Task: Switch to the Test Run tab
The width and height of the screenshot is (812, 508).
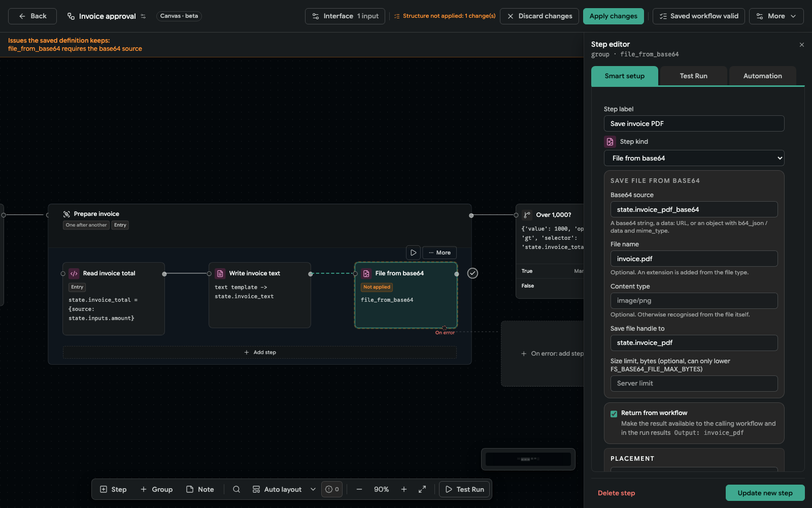Action: coord(693,76)
